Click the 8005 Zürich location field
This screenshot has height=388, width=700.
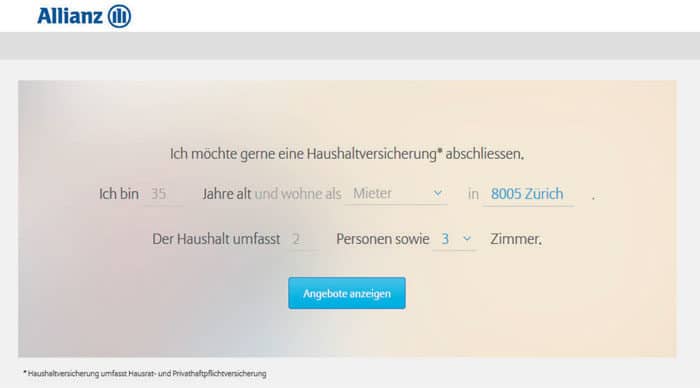[528, 194]
